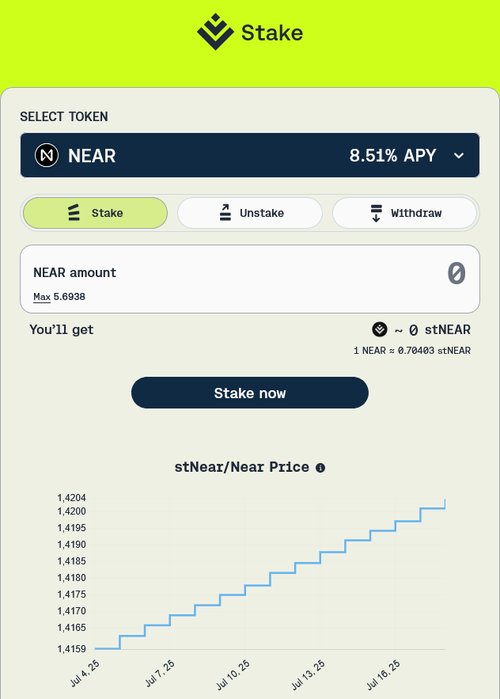Switch to the Unstake tab
500x699 pixels.
[250, 213]
